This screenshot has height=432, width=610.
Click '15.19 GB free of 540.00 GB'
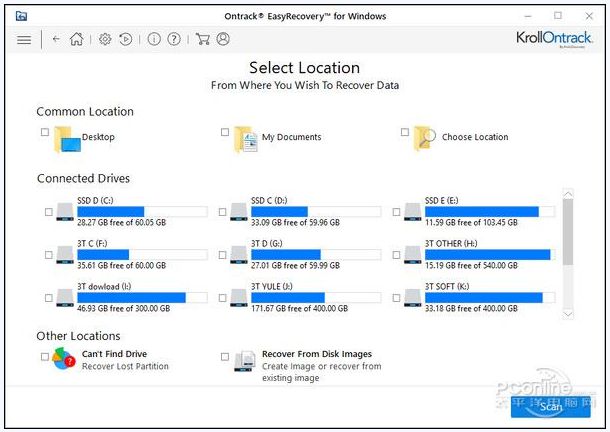471,265
